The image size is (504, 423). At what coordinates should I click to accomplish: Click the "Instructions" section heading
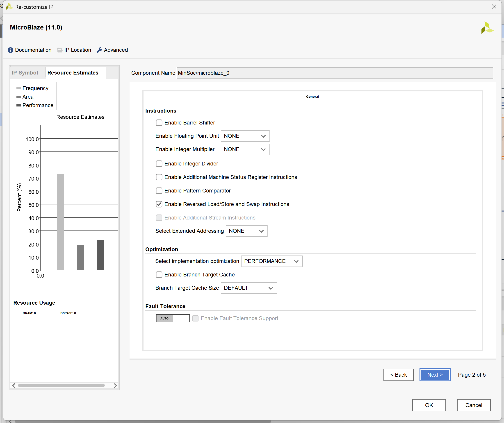161,111
